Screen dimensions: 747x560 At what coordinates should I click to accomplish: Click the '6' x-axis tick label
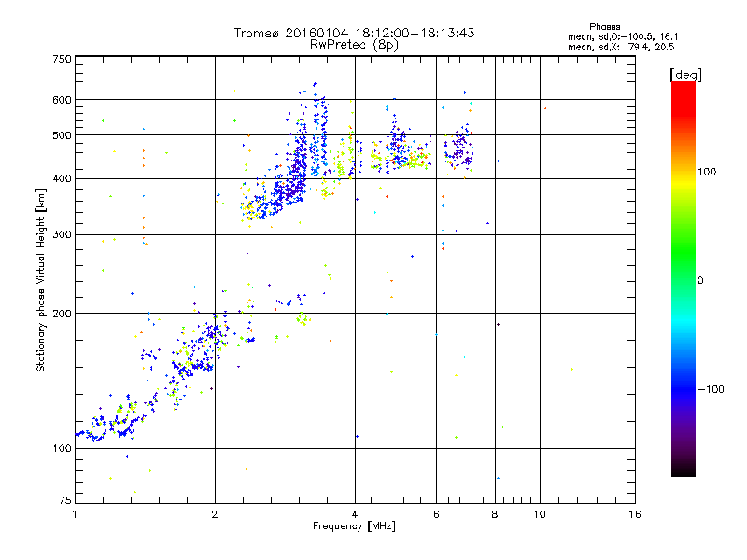point(436,514)
